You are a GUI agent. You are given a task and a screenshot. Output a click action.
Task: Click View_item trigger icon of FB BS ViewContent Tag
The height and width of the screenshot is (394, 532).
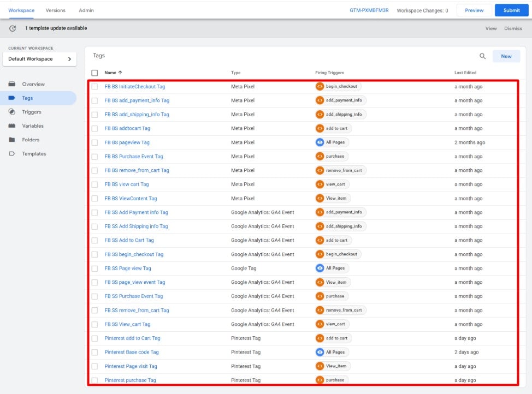[x=320, y=198]
